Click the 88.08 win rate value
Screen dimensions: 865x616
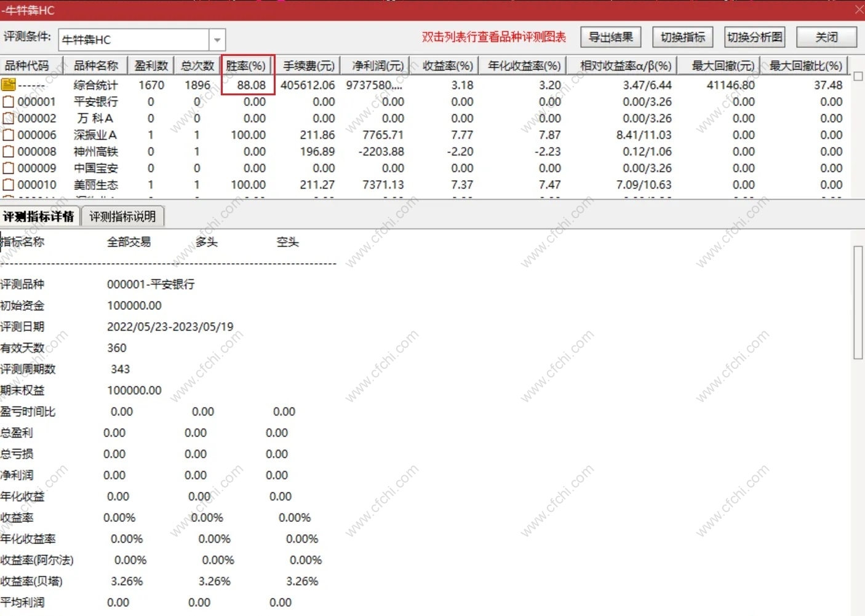coord(251,85)
